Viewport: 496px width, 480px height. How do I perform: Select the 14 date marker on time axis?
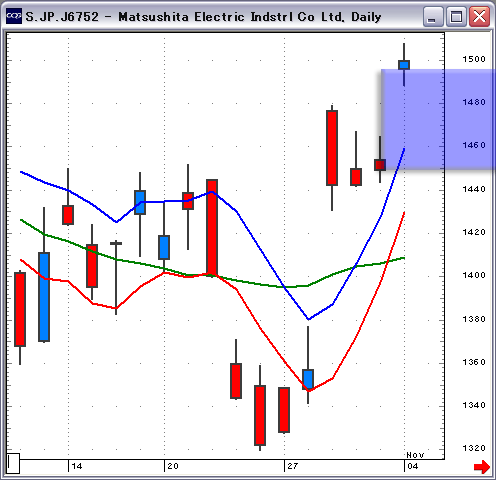(77, 466)
